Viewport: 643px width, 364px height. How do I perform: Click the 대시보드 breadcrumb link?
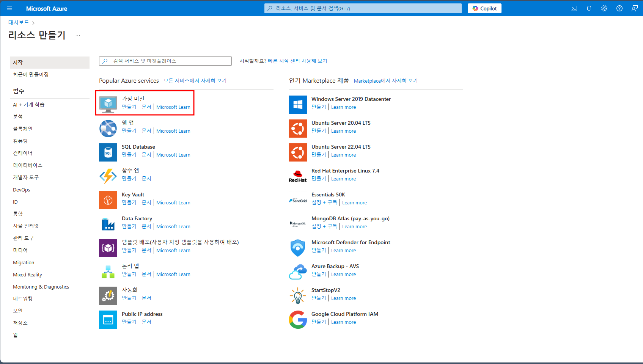click(19, 22)
